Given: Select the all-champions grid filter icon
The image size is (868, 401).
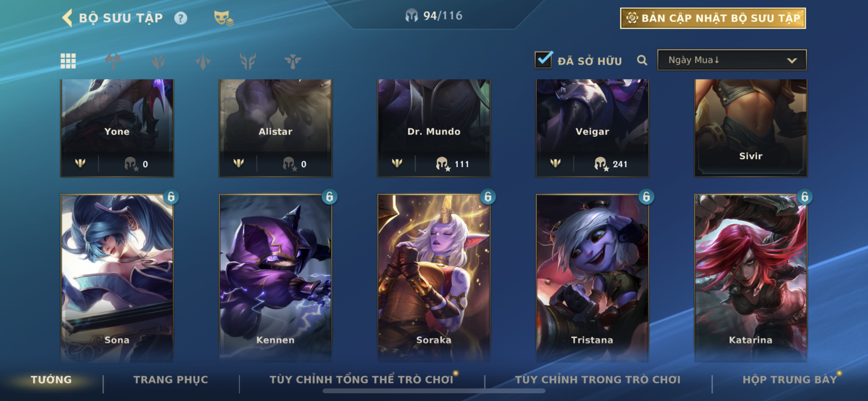Looking at the screenshot, I should (68, 61).
